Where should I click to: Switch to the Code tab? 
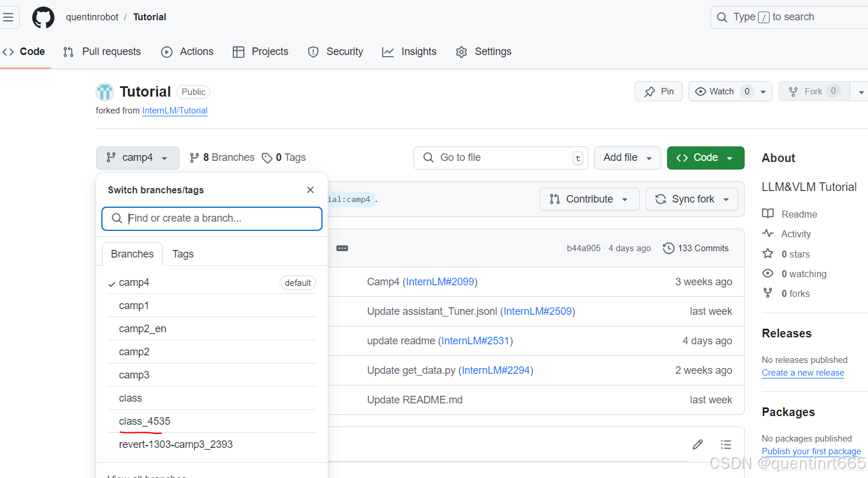24,52
